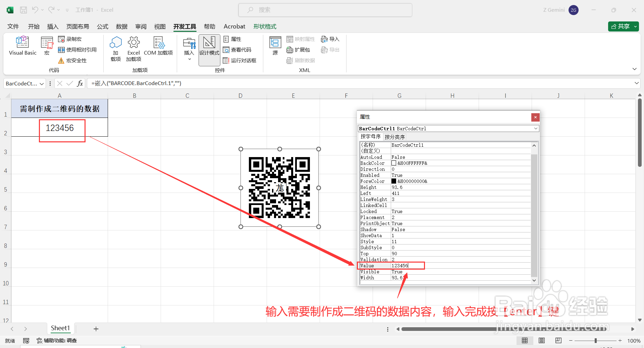
Task: Click the 共享 (Share) button
Action: tap(623, 26)
